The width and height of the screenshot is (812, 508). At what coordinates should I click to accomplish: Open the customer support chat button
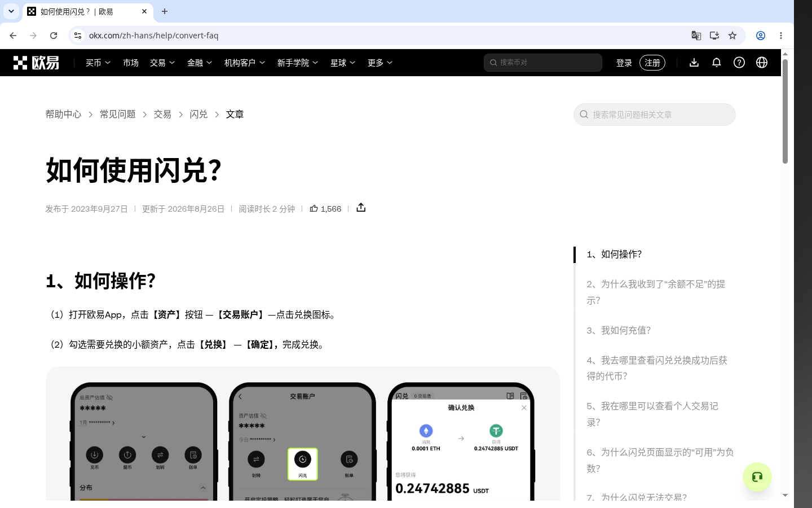[757, 477]
